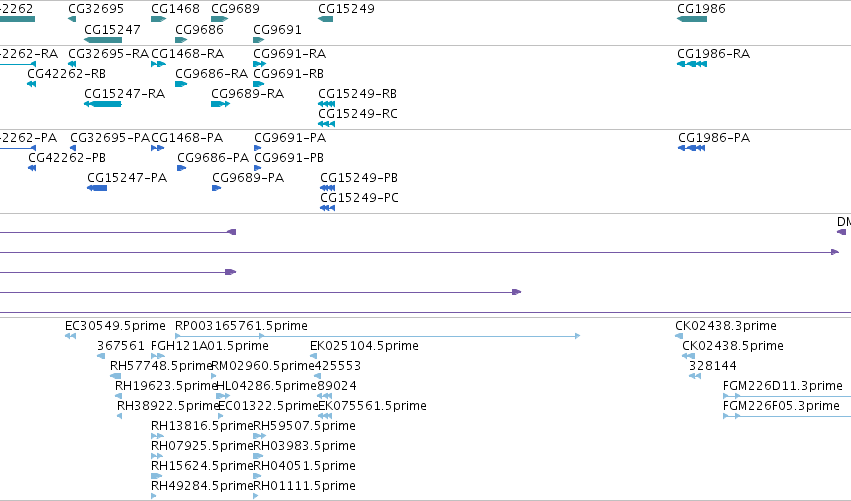Select EST FGH121A01.5prime

coord(210,346)
